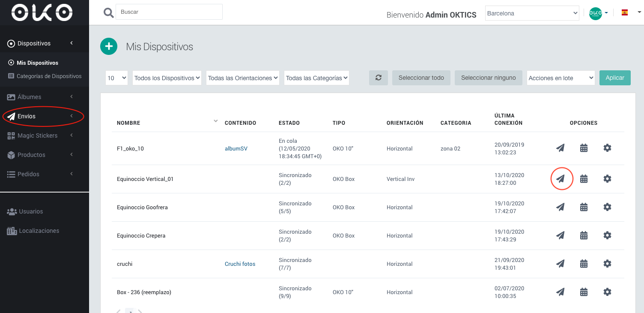644x313 pixels.
Task: Open calendar for Box - 236 (reemplazo)
Action: pos(584,292)
